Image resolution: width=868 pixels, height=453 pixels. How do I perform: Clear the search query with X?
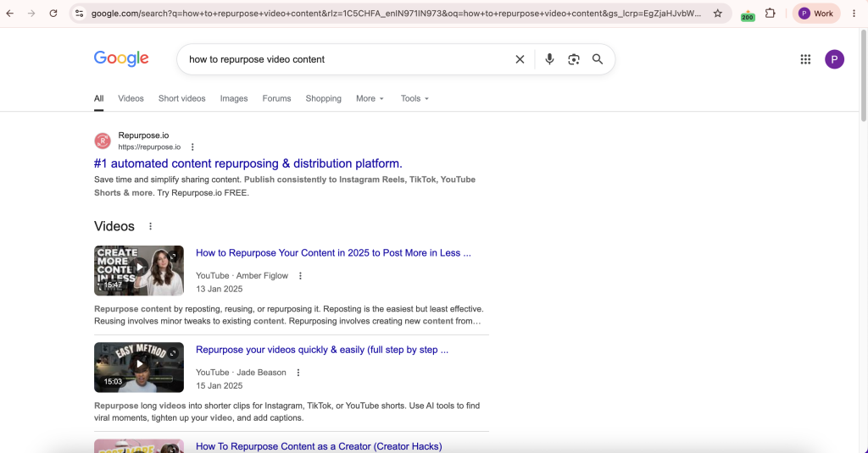click(520, 59)
